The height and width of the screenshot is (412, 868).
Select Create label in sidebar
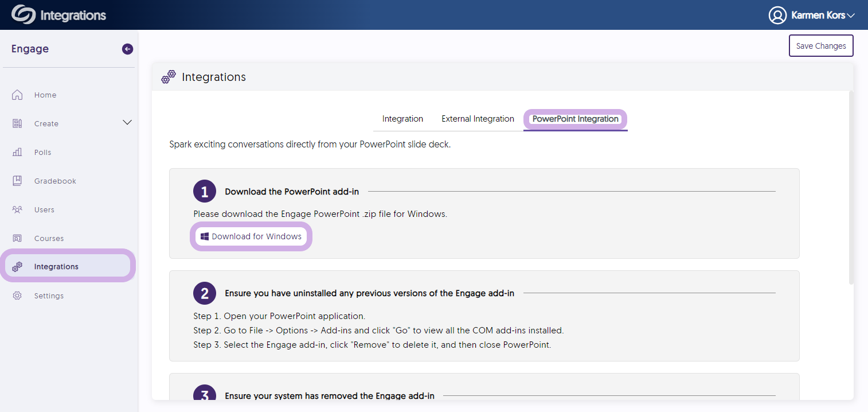46,124
